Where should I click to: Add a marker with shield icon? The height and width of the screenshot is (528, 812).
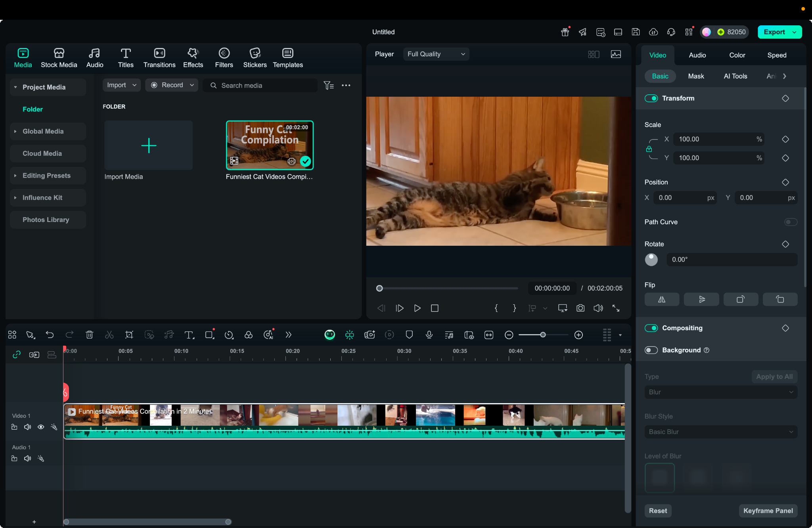point(409,335)
